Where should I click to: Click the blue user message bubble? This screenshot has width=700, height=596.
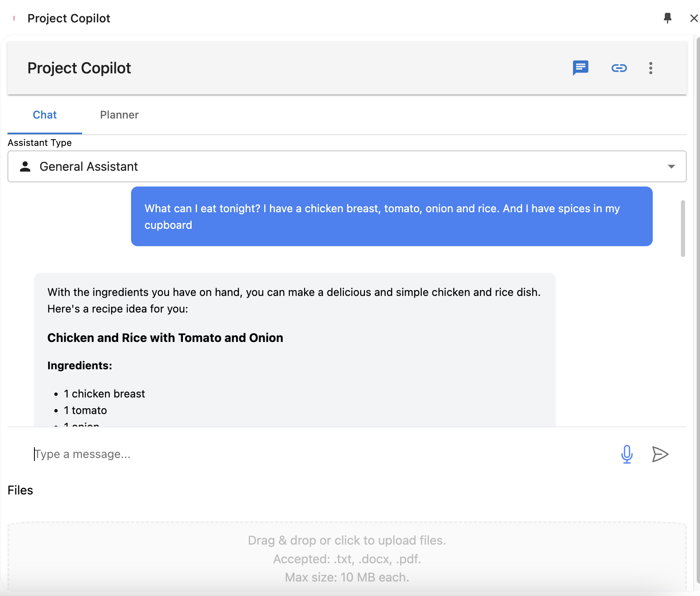(x=391, y=216)
